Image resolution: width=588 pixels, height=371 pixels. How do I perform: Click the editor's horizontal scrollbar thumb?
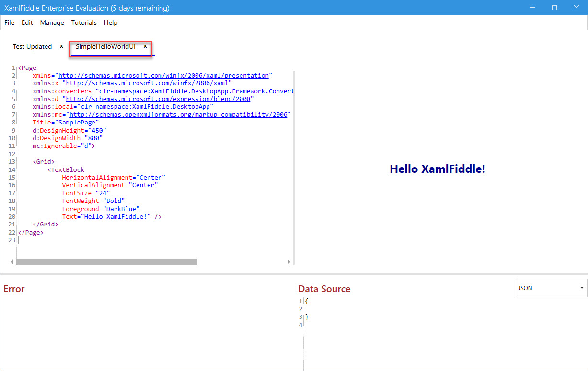click(x=106, y=262)
